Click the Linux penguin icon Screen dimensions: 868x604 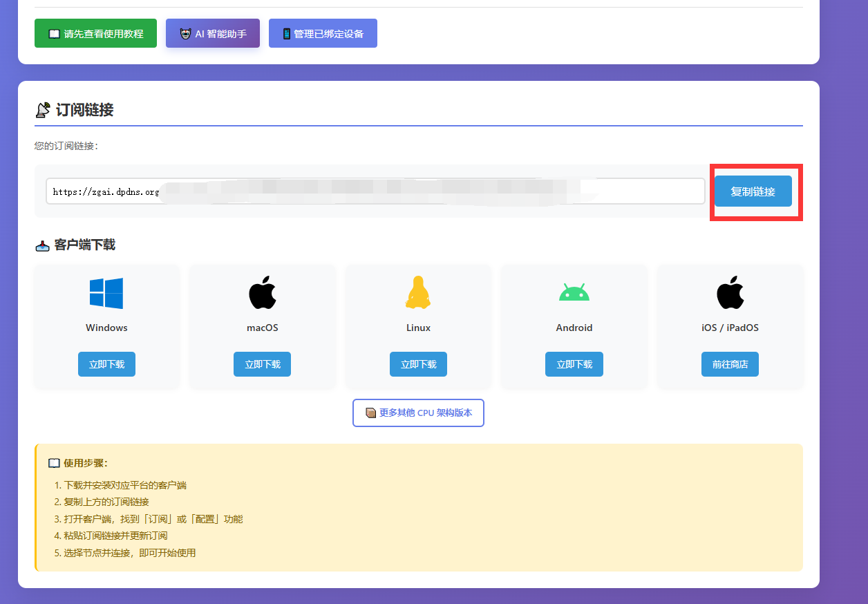pos(418,292)
